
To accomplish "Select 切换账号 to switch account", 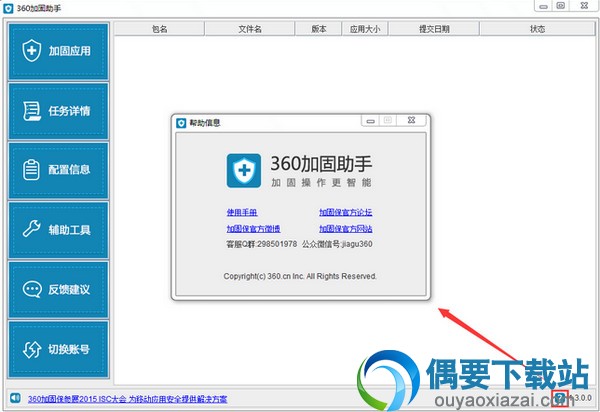I will click(x=59, y=349).
